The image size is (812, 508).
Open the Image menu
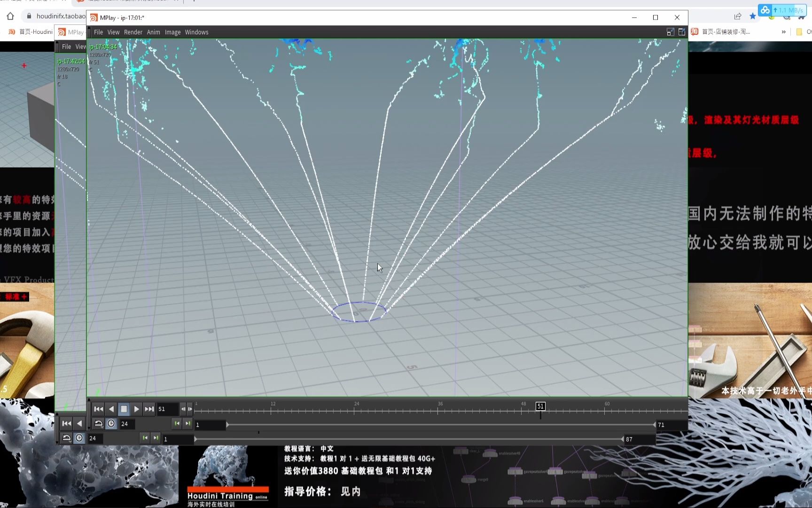point(172,32)
